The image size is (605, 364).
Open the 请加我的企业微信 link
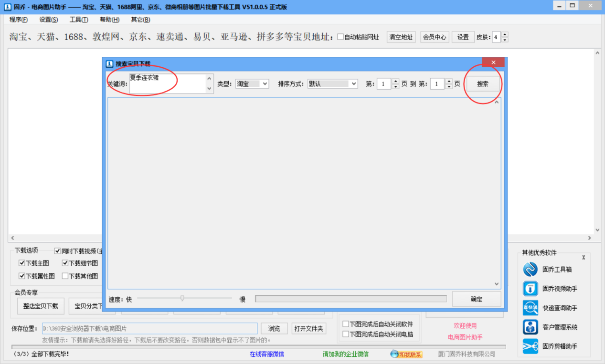pos(345,354)
